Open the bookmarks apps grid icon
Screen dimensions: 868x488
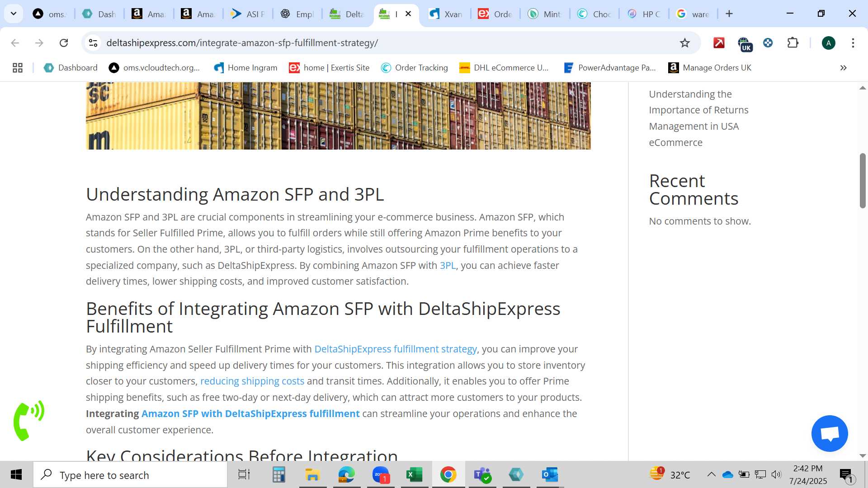click(x=18, y=68)
